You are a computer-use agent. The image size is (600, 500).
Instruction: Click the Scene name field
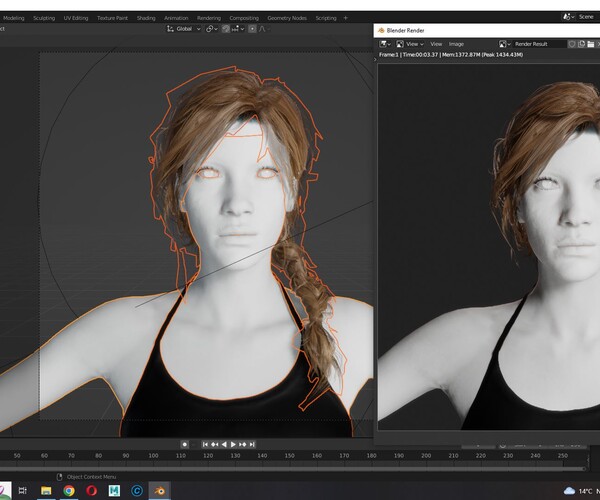pos(587,17)
